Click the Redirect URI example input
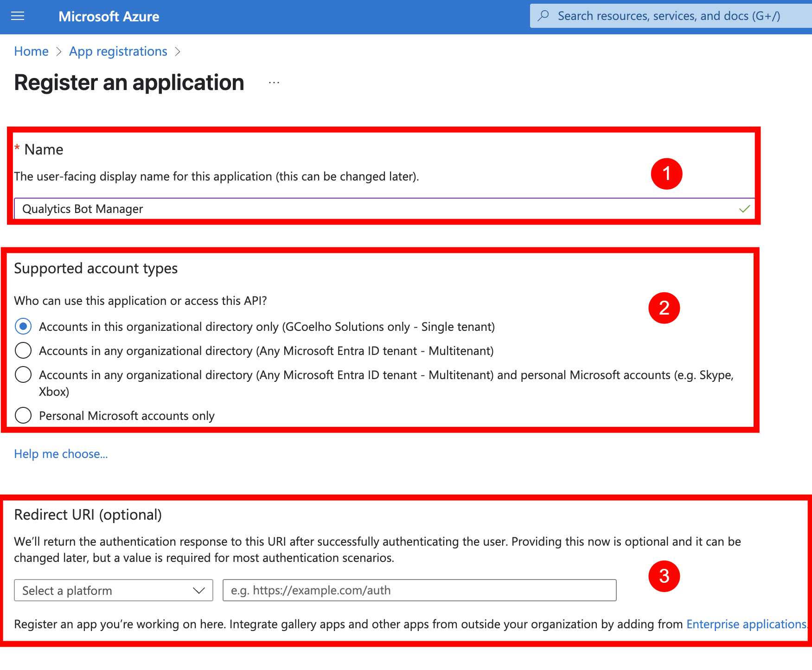 pyautogui.click(x=419, y=590)
